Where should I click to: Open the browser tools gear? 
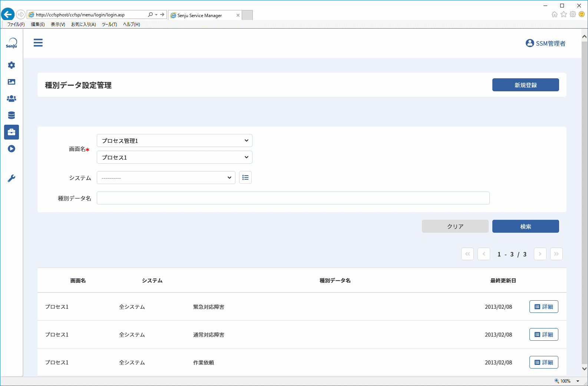tap(573, 14)
